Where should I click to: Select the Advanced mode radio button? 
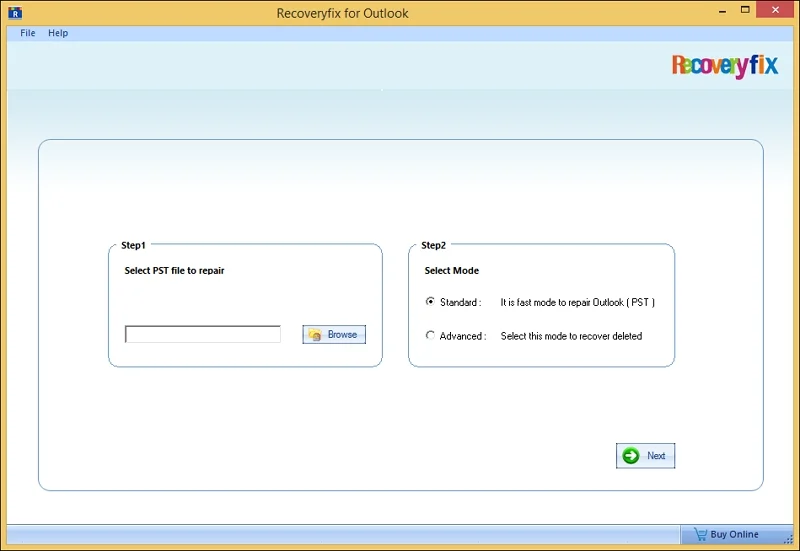[430, 335]
